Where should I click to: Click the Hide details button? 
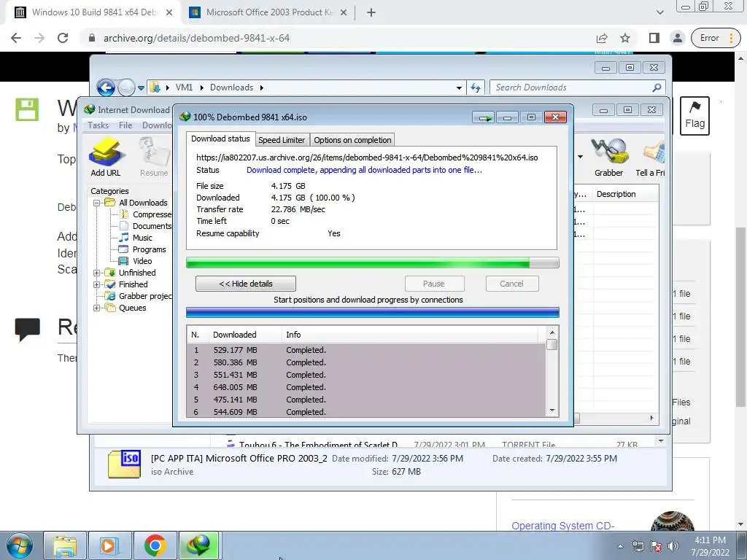pos(245,284)
